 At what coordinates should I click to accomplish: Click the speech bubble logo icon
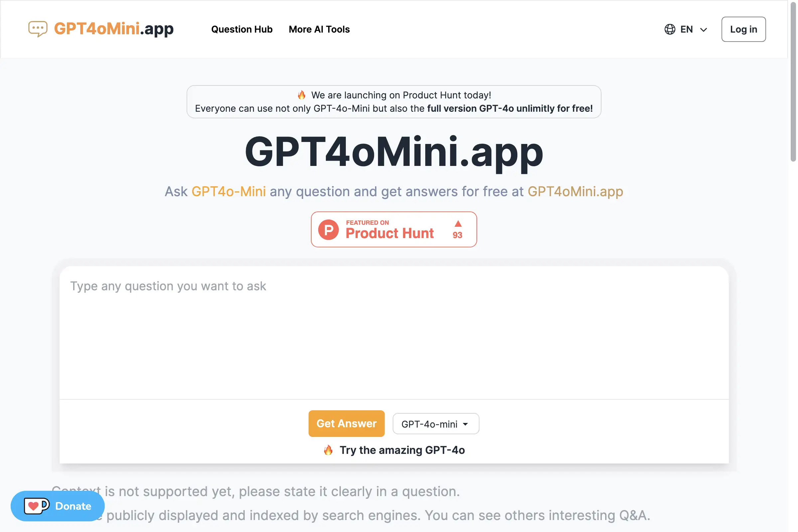38,29
